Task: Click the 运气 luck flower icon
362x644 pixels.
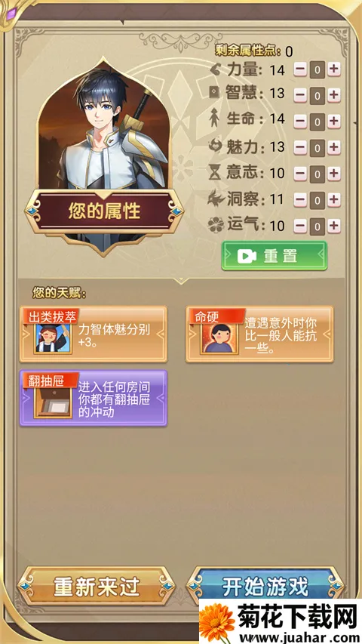Action: [215, 225]
